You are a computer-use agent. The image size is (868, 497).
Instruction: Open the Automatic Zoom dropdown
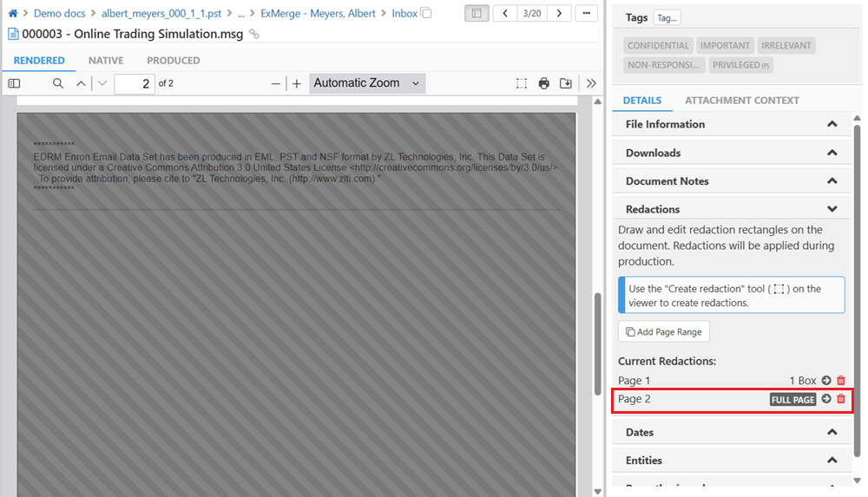tap(367, 83)
